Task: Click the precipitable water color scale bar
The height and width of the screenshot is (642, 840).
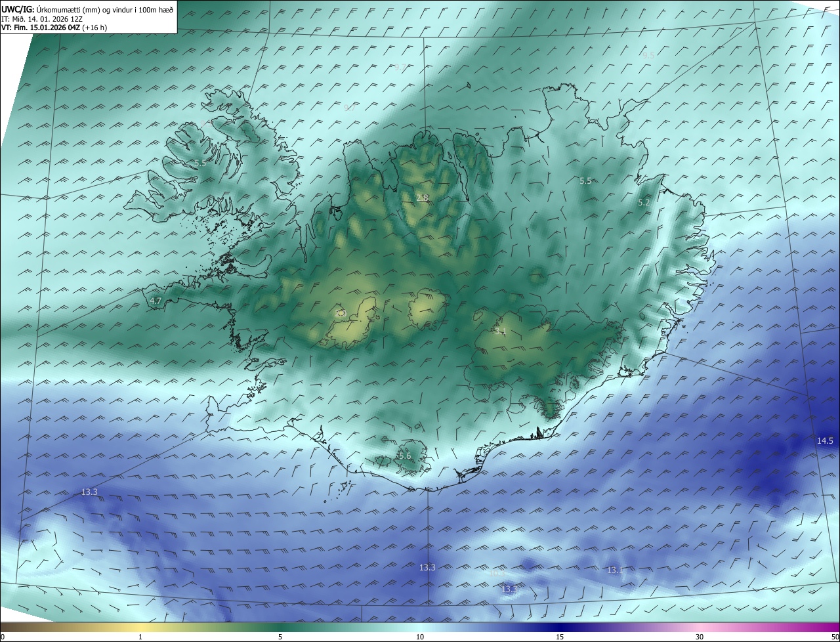Action: tap(420, 627)
